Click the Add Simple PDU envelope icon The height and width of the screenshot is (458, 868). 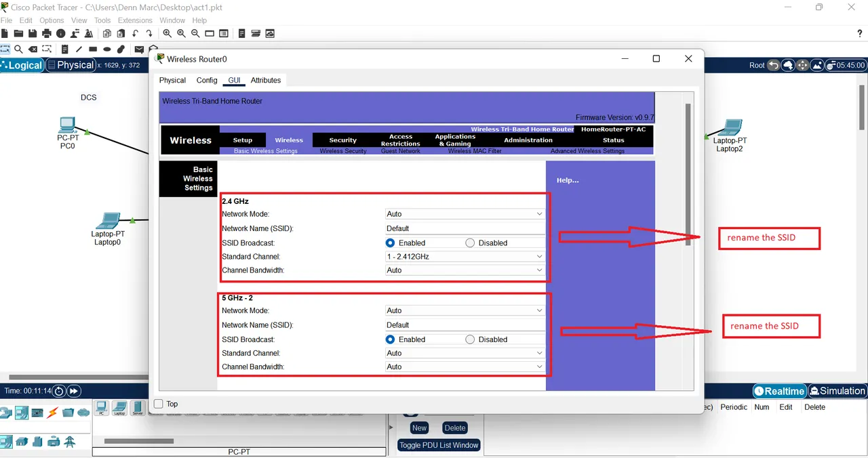pyautogui.click(x=139, y=49)
